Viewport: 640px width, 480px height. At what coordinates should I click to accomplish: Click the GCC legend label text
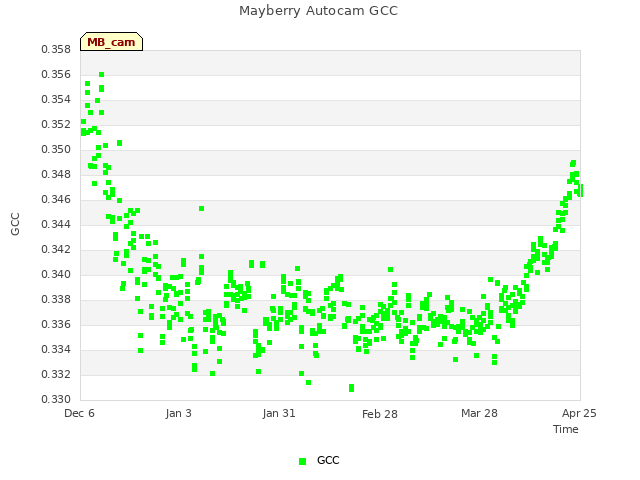pyautogui.click(x=328, y=460)
